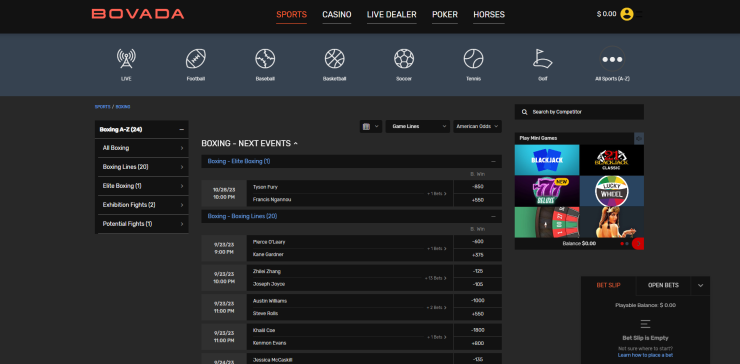Viewport: 740px width, 364px height.
Task: Open Game Lines dropdown
Action: [x=418, y=127]
